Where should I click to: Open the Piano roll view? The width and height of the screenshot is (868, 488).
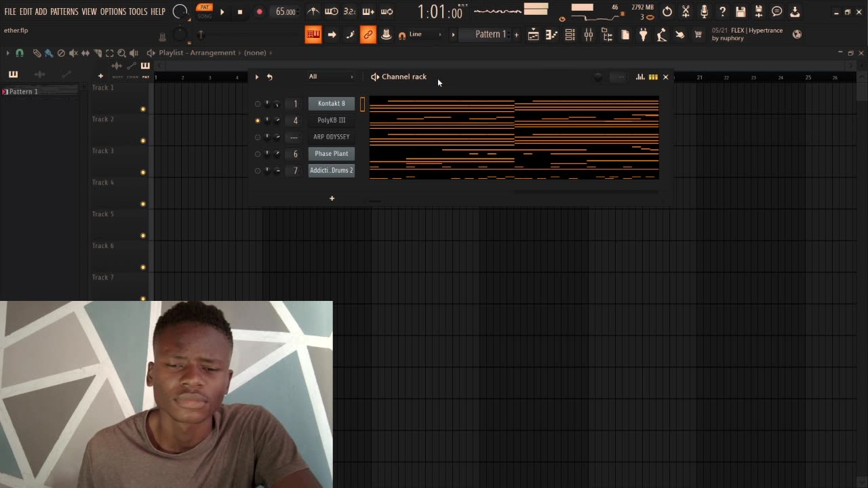click(x=552, y=35)
